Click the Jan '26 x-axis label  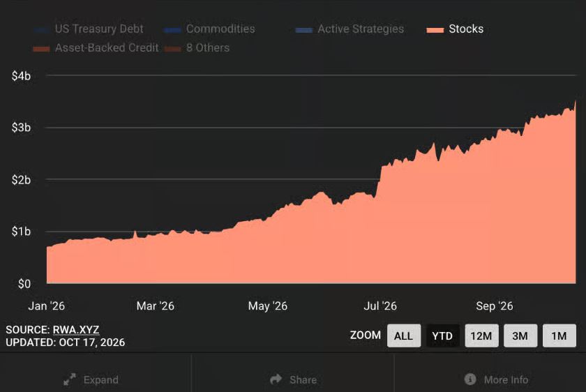46,306
